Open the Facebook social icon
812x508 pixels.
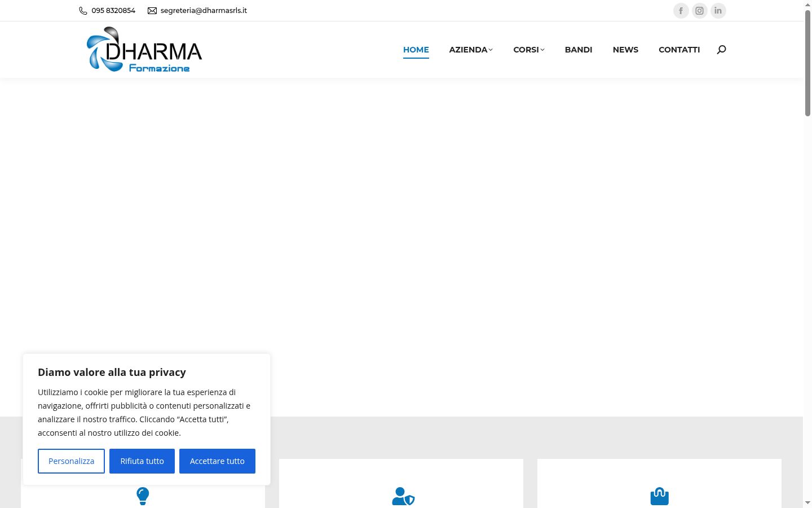[x=681, y=11]
